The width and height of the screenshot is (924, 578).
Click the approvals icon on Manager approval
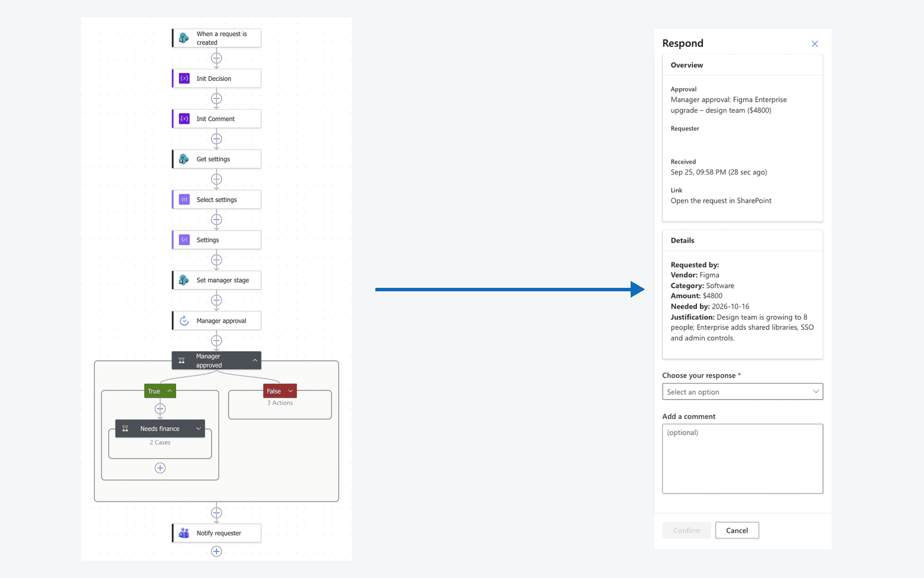coord(184,321)
